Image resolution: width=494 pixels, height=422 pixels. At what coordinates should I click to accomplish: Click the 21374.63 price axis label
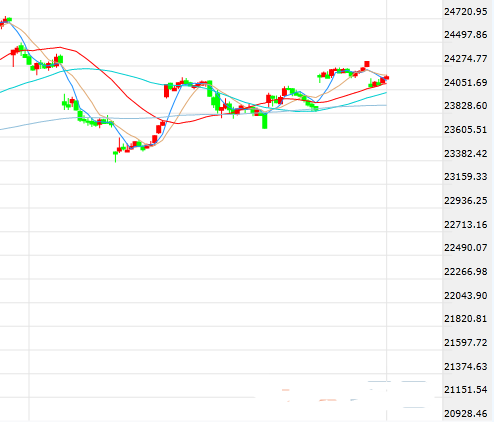click(465, 366)
